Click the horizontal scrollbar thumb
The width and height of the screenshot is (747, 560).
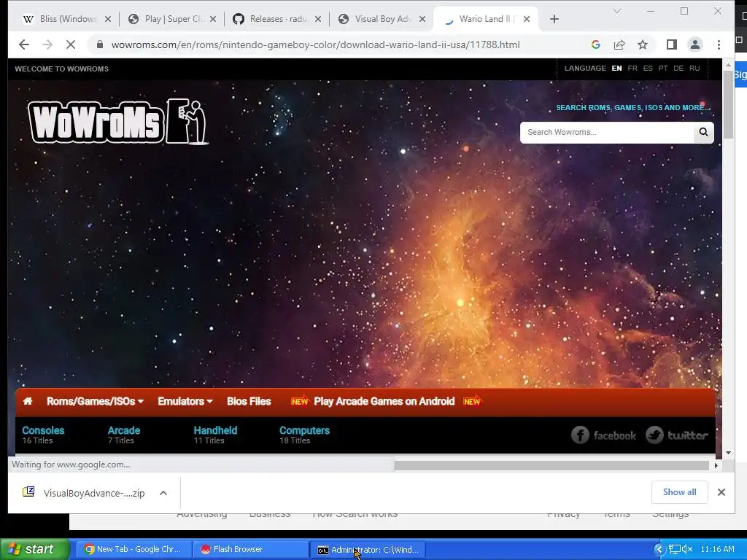coord(551,464)
